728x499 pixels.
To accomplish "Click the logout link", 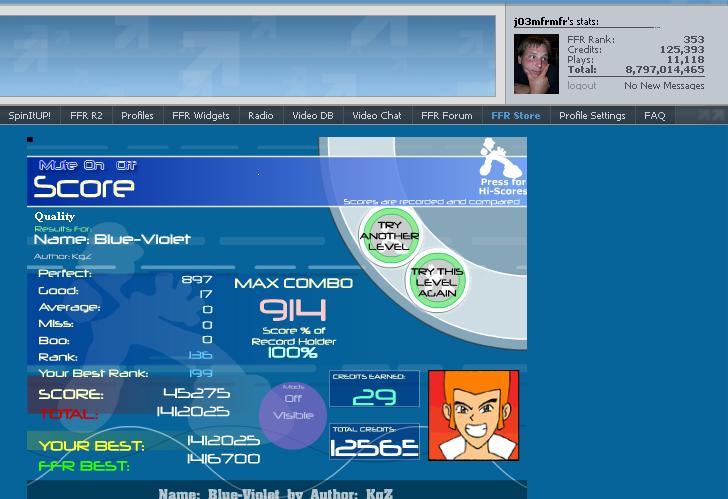I will 582,86.
